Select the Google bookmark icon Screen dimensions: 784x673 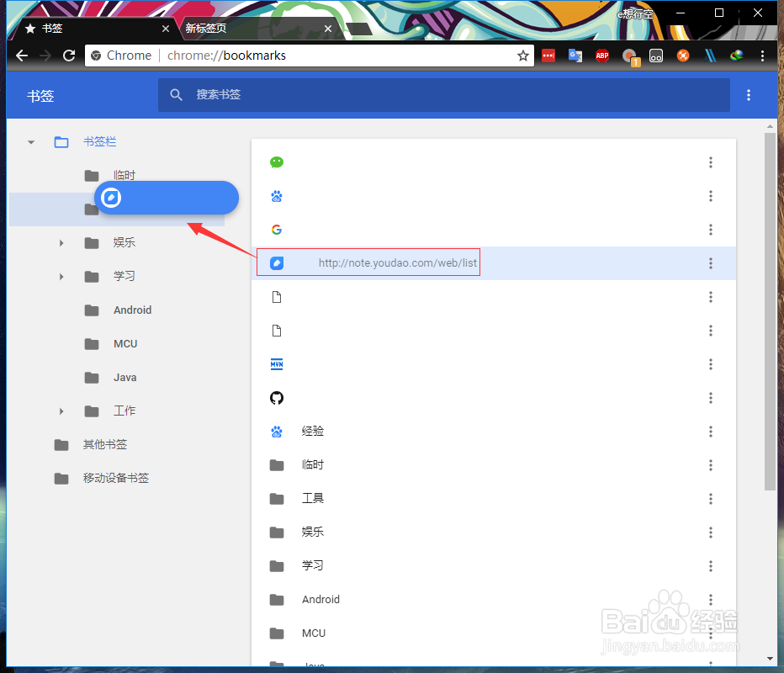(x=277, y=229)
